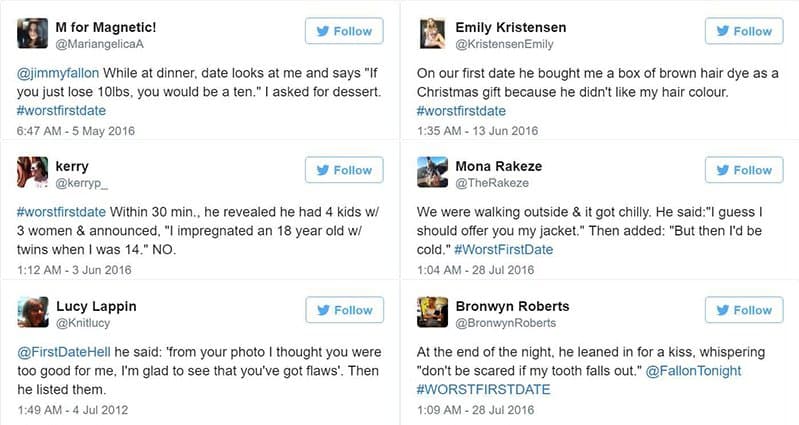Open kerry's profile picture

[x=34, y=173]
